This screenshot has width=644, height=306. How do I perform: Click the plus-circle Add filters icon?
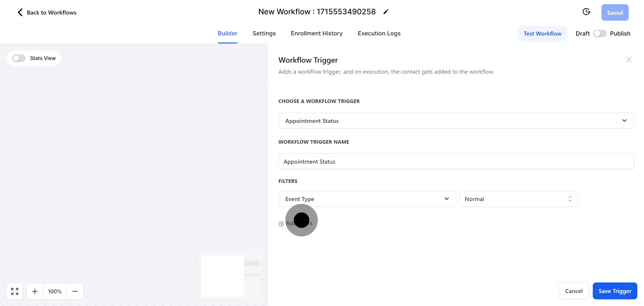coord(281,224)
